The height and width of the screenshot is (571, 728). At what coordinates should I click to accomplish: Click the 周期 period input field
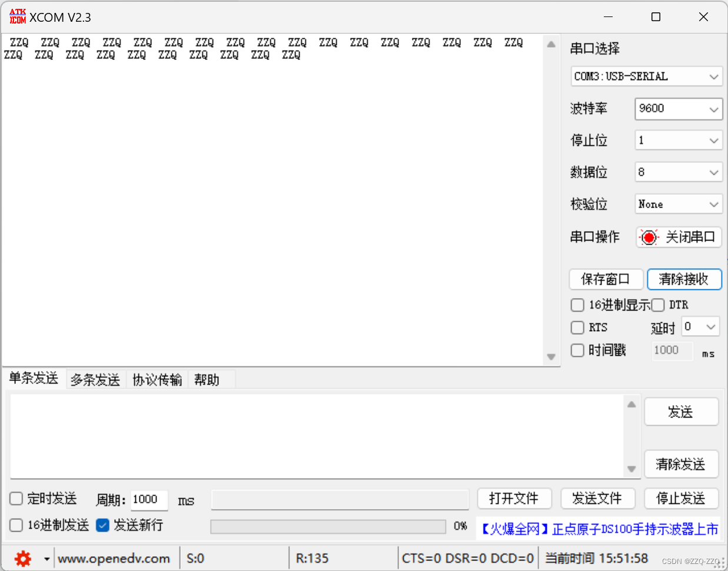coord(148,499)
